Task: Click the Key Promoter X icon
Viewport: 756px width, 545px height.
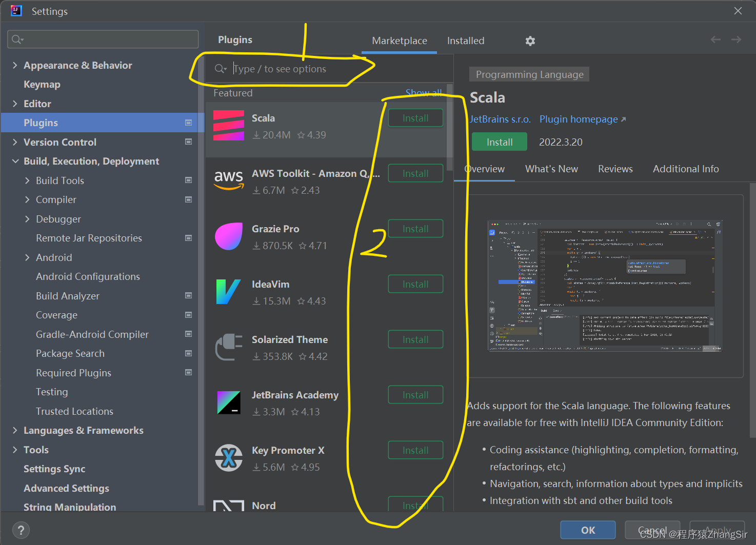Action: tap(229, 458)
